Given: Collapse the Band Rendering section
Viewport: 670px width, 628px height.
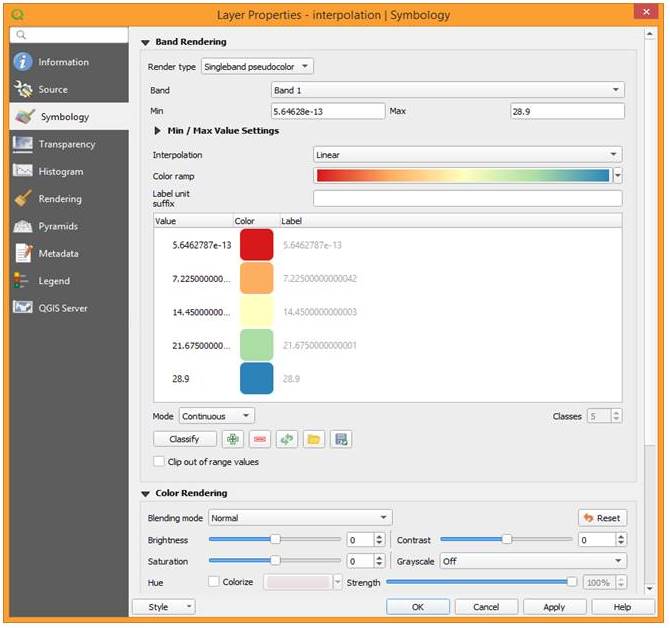Looking at the screenshot, I should tap(145, 42).
